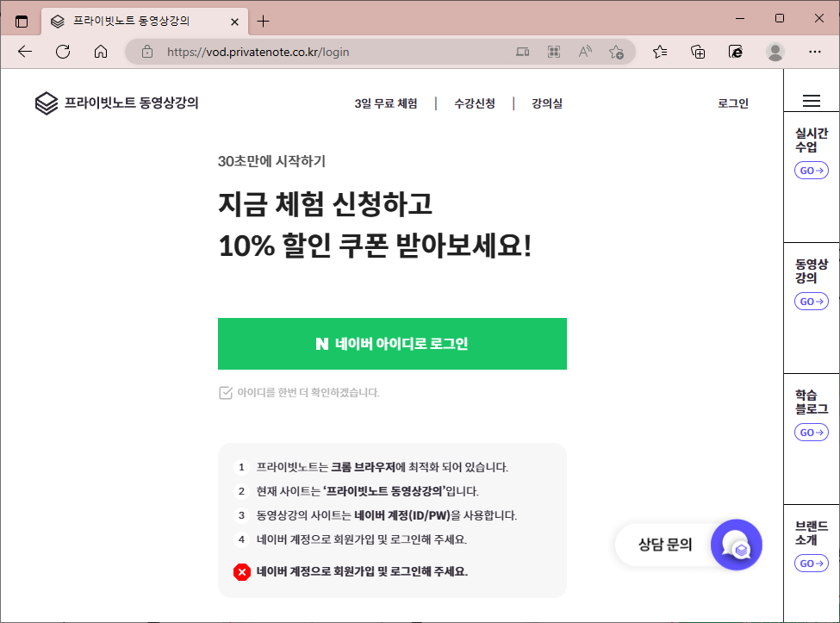The width and height of the screenshot is (840, 623).
Task: Open Settings and more ellipsis menu
Action: point(815,52)
